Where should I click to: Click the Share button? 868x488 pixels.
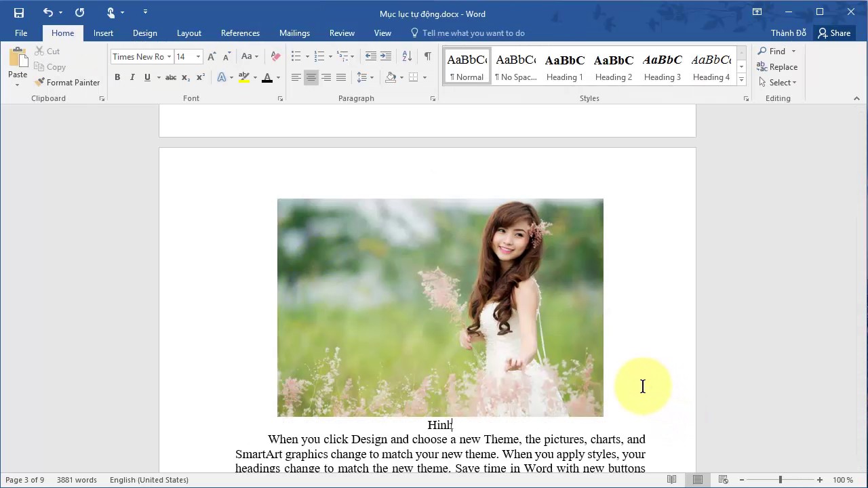pos(833,33)
